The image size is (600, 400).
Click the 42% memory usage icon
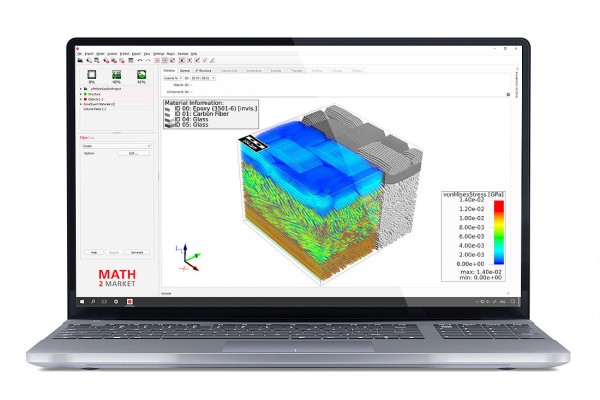[x=116, y=74]
